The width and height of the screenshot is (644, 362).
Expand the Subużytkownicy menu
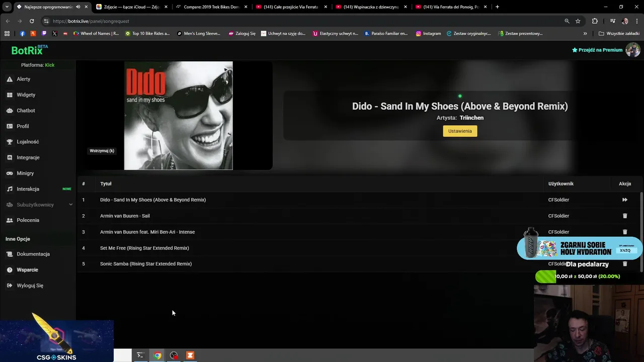39,205
